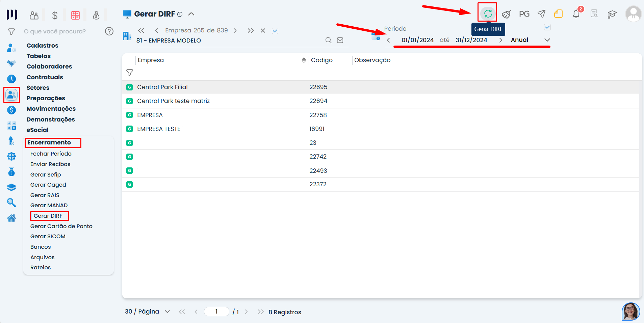Viewport: 644px width, 323px height.
Task: Open the Movimentações menu
Action: [x=51, y=109]
